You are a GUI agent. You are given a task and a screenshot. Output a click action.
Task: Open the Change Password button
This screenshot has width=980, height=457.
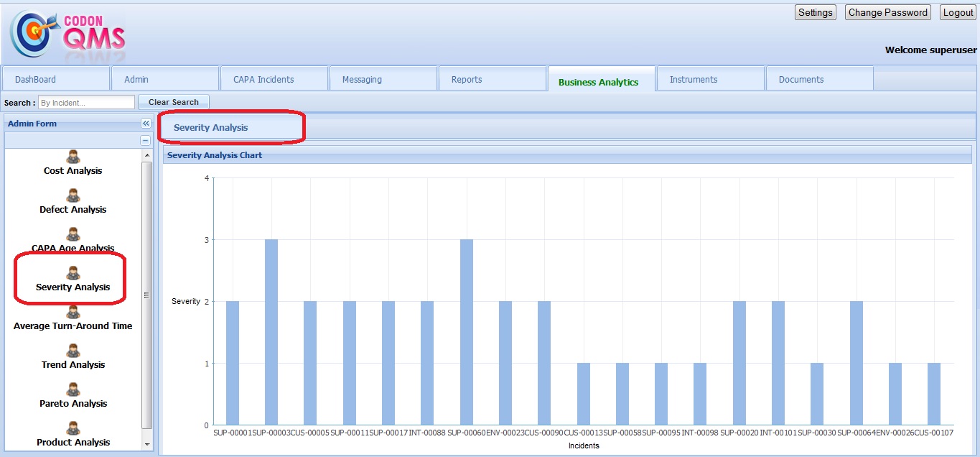(x=887, y=12)
